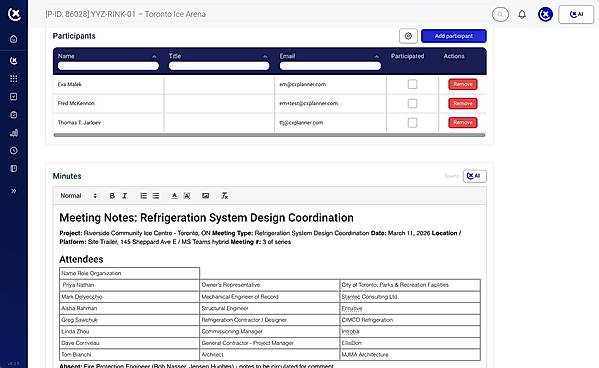The image size is (599, 368).
Task: Open text background highlight color picker
Action: (187, 196)
